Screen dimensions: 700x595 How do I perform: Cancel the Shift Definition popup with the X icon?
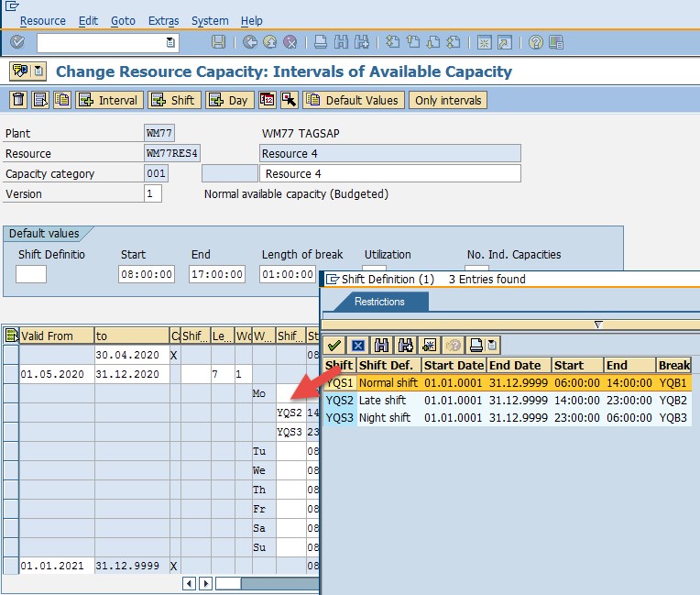coord(358,346)
